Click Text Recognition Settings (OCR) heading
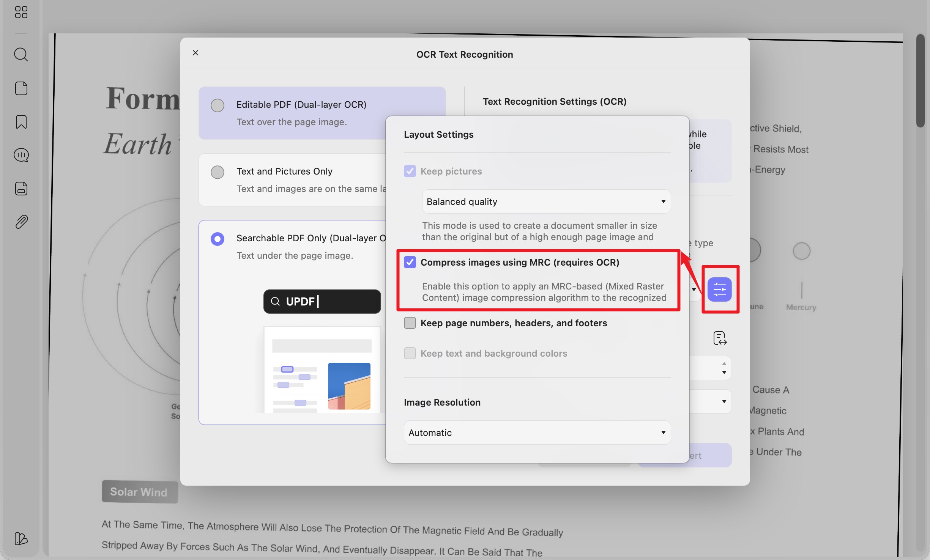This screenshot has width=930, height=560. coord(555,101)
